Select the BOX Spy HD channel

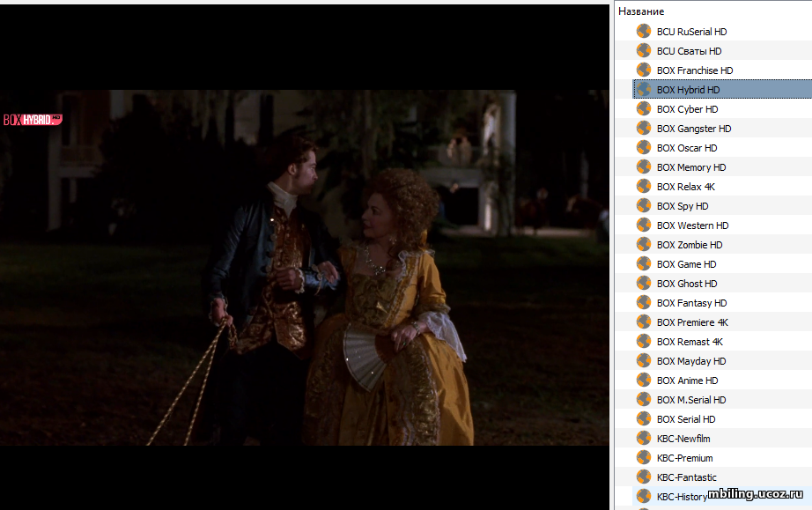[x=683, y=206]
